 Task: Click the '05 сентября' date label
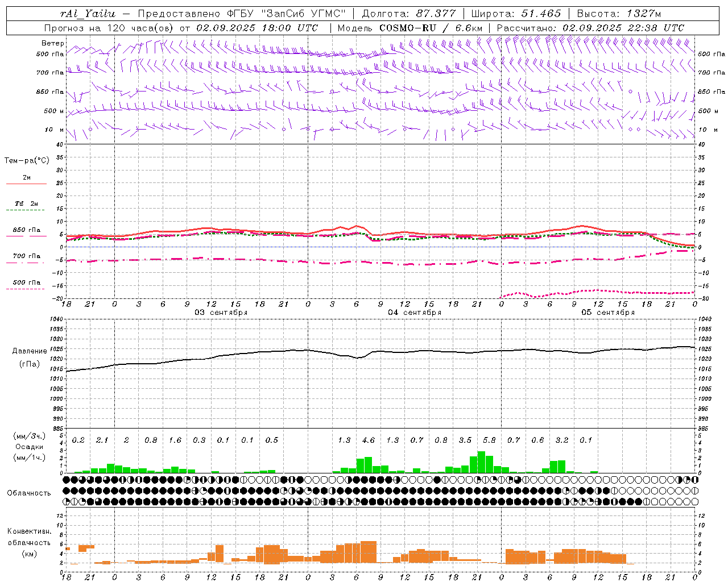coord(608,313)
